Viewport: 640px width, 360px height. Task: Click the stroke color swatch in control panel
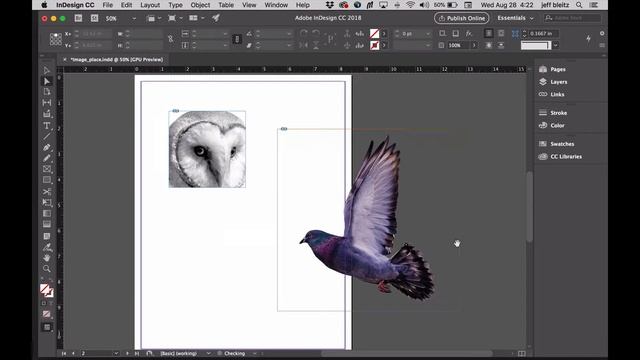(x=374, y=45)
